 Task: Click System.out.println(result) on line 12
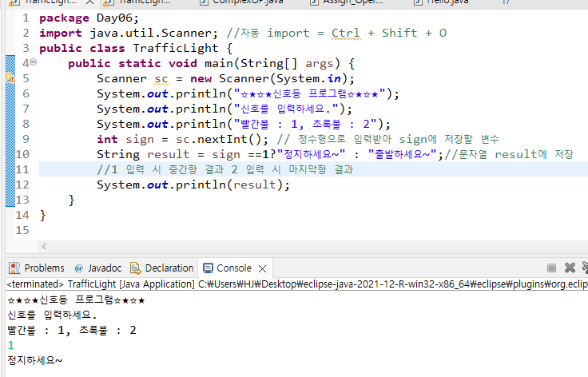click(x=193, y=185)
